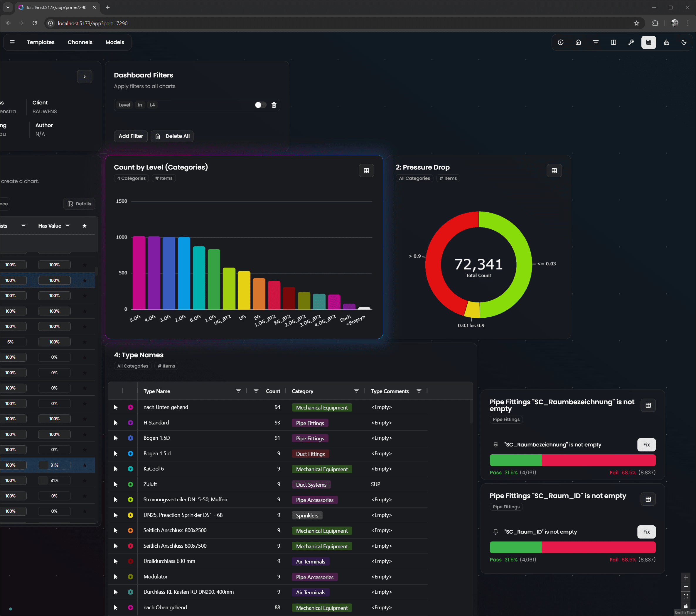Click the home icon in top toolbar
Viewport: 696px width, 616px height.
pos(578,42)
